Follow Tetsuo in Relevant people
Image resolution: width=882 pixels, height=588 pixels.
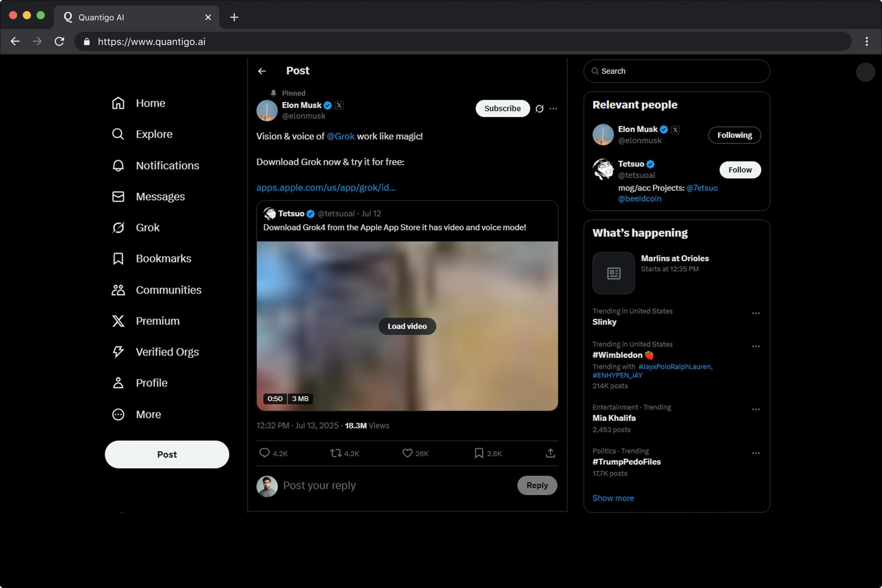(x=740, y=170)
